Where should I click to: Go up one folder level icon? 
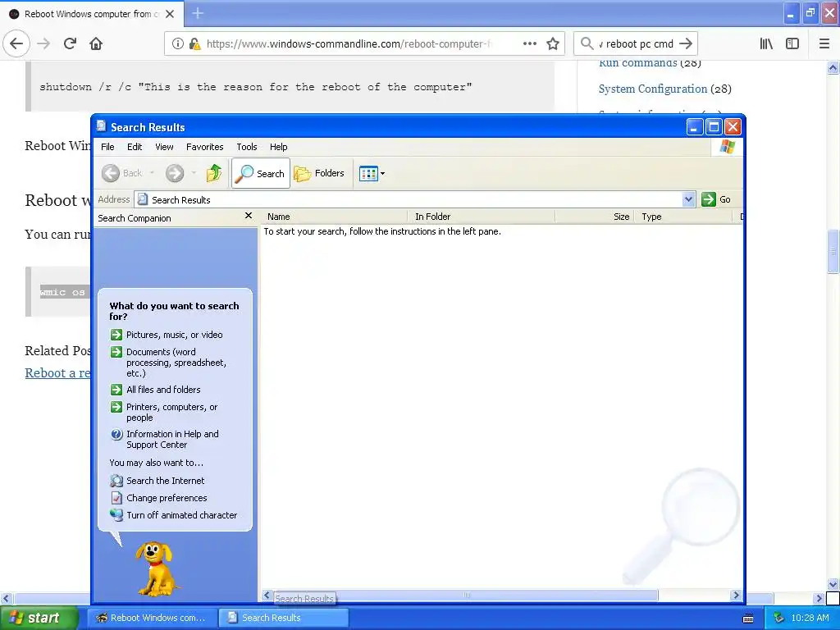tap(214, 173)
